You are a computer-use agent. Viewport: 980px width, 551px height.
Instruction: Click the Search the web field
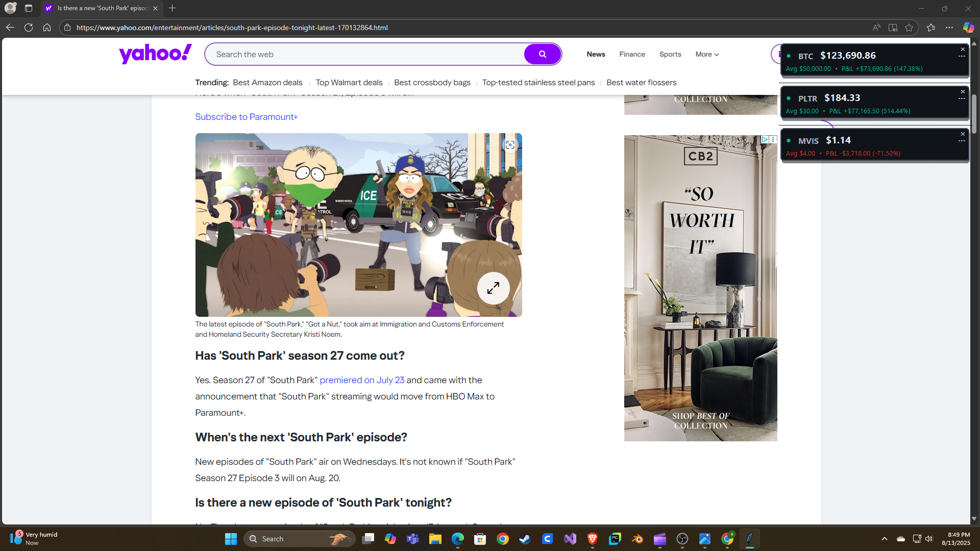pos(365,54)
